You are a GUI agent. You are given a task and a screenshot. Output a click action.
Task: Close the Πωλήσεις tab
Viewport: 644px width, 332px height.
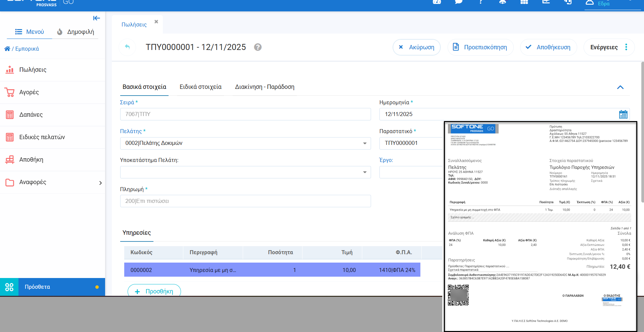[156, 22]
